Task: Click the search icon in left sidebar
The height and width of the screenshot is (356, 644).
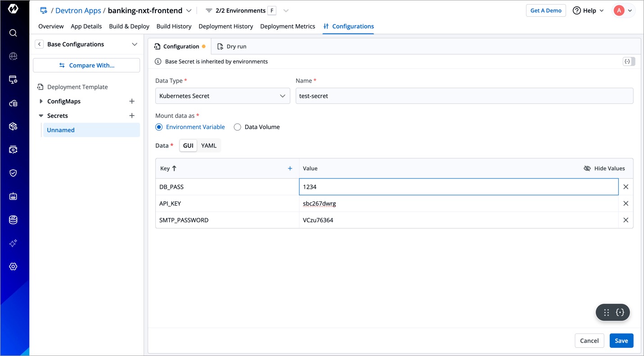Action: point(13,33)
